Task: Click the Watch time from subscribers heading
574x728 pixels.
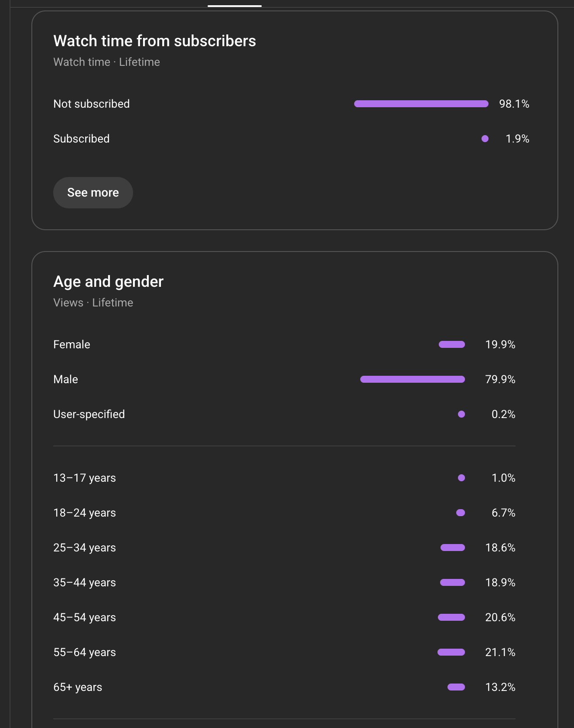Action: (154, 41)
